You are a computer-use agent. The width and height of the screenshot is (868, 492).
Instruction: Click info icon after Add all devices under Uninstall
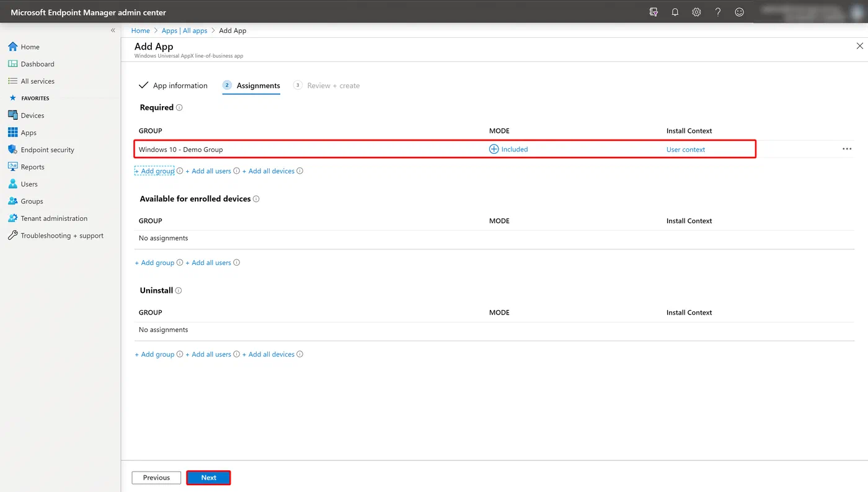pyautogui.click(x=300, y=355)
